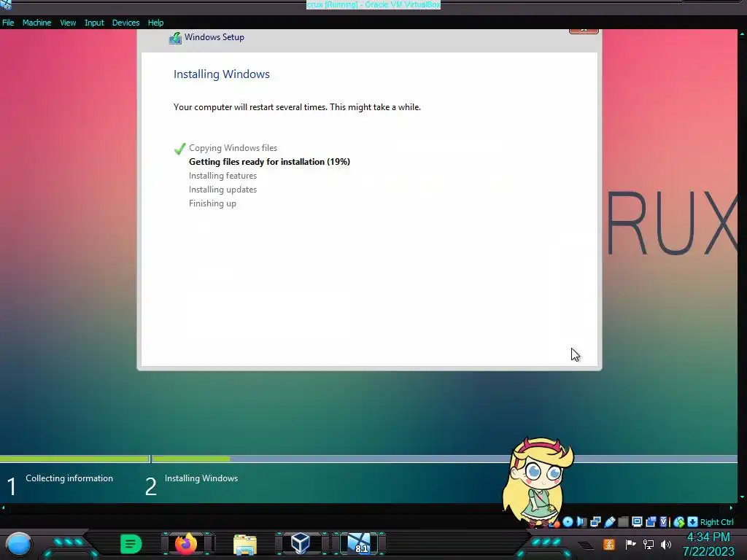The width and height of the screenshot is (747, 560).
Task: Click the virtualization V status icon
Action: pyautogui.click(x=663, y=522)
